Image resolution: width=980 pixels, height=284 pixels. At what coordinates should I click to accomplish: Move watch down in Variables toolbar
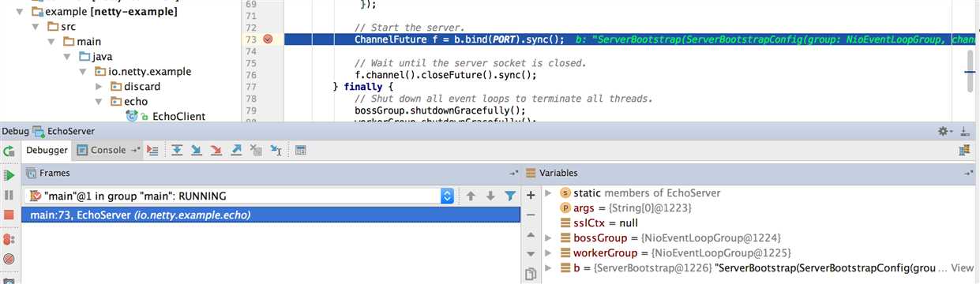tap(531, 254)
